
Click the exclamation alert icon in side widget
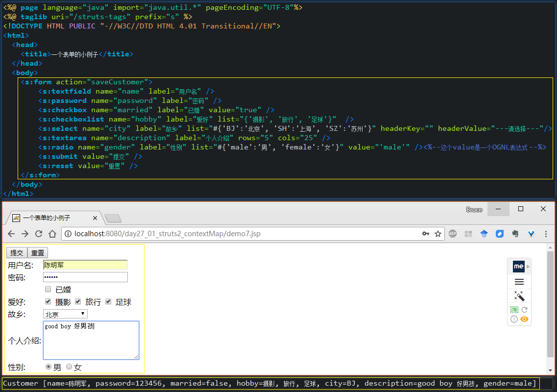point(514,319)
